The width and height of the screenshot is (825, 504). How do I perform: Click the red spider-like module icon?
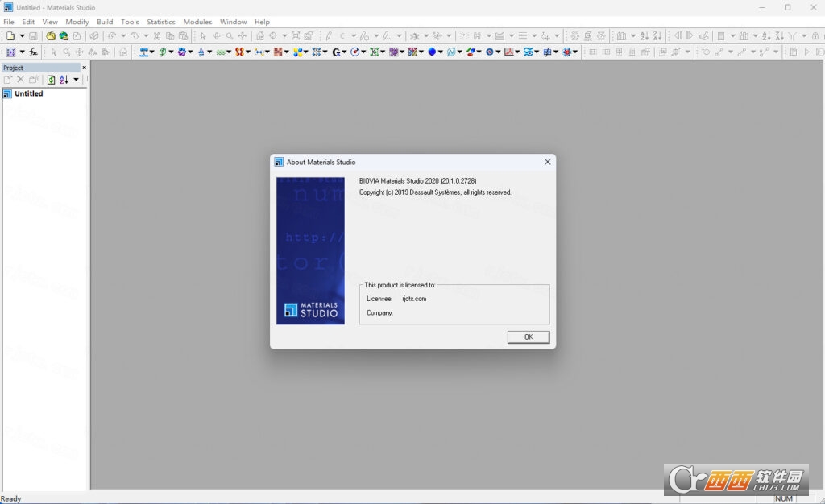click(x=566, y=52)
